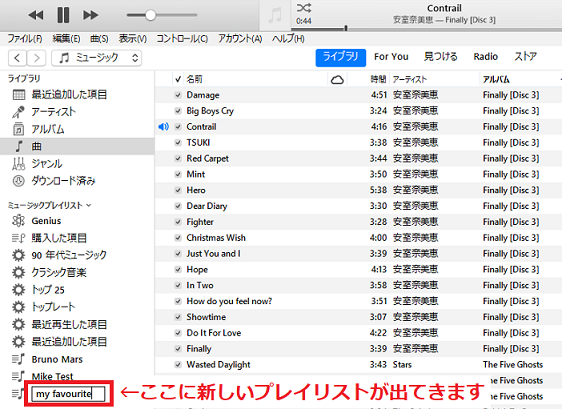Open the トップレート smart playlist
This screenshot has height=409, width=562.
click(x=53, y=306)
